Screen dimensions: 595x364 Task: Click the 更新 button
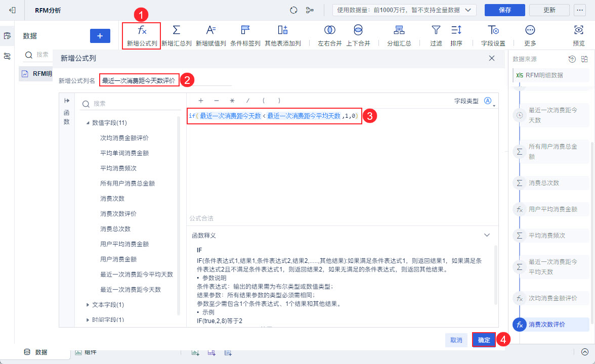click(x=549, y=10)
